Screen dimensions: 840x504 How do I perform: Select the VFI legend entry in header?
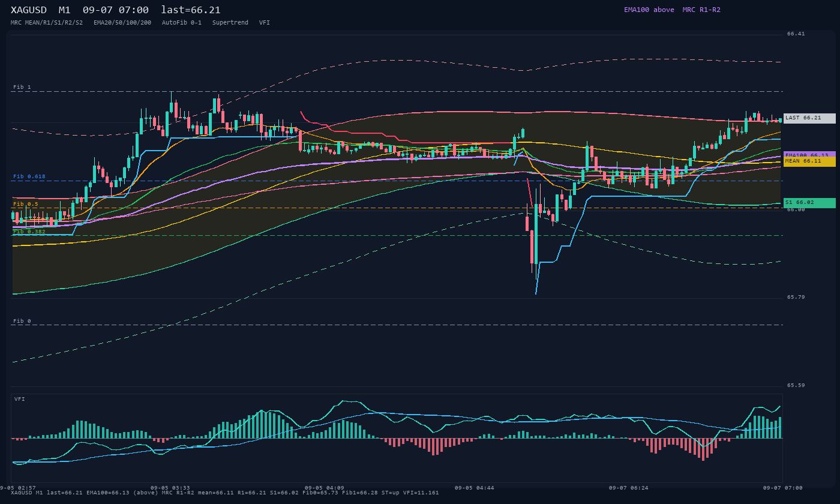point(265,23)
